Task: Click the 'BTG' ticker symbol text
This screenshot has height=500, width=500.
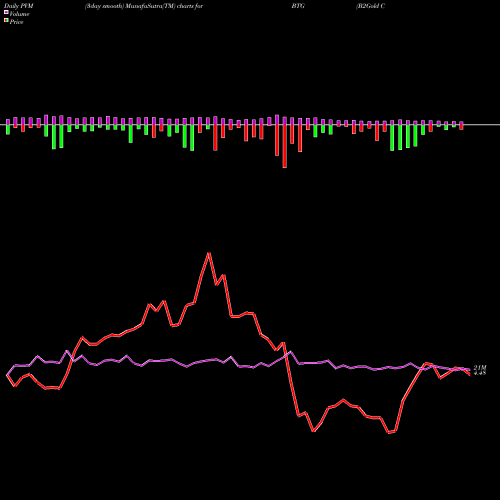Action: (298, 6)
